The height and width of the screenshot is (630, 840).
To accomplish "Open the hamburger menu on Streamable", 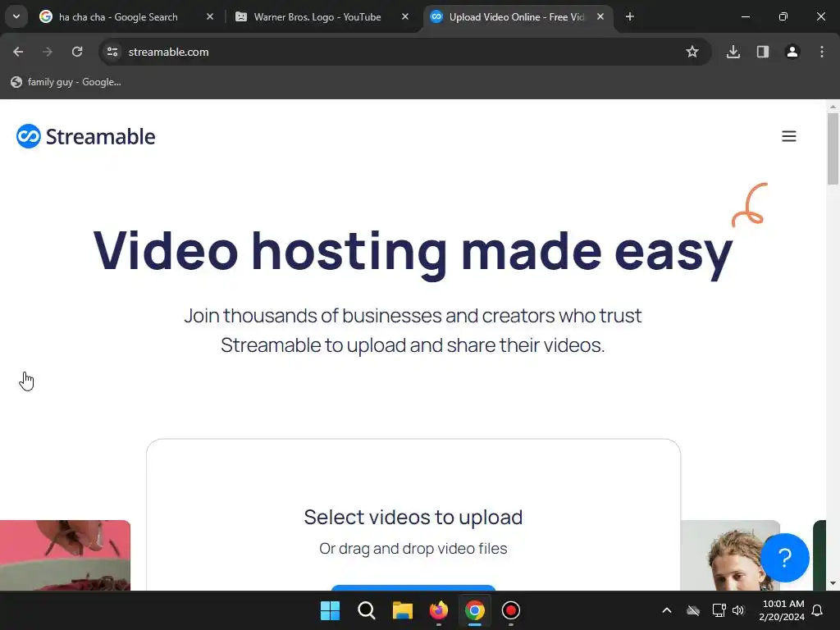I will (x=788, y=136).
